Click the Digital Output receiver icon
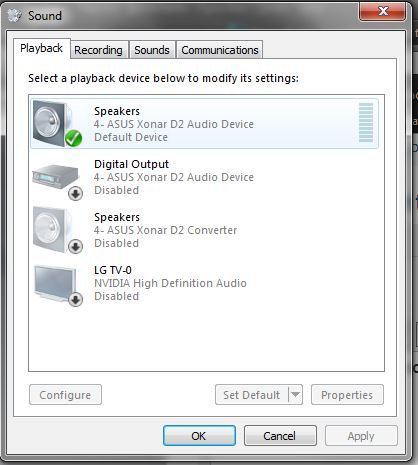 coord(55,177)
